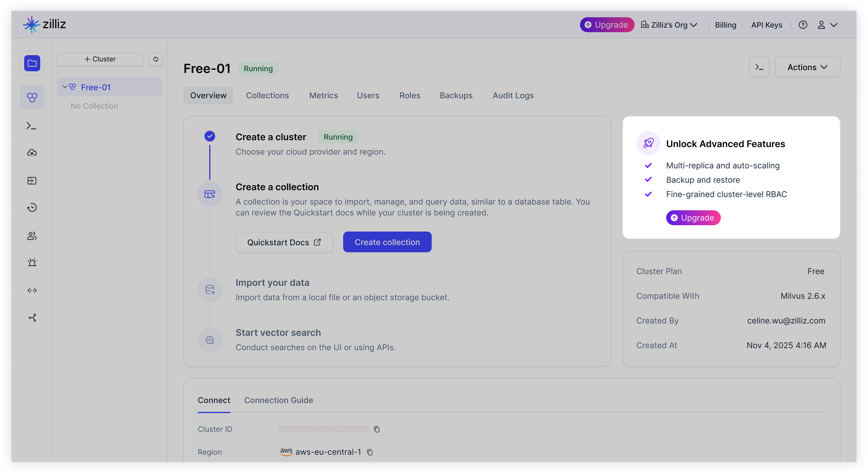
Task: Open the alerts siren icon in sidebar
Action: pyautogui.click(x=32, y=262)
